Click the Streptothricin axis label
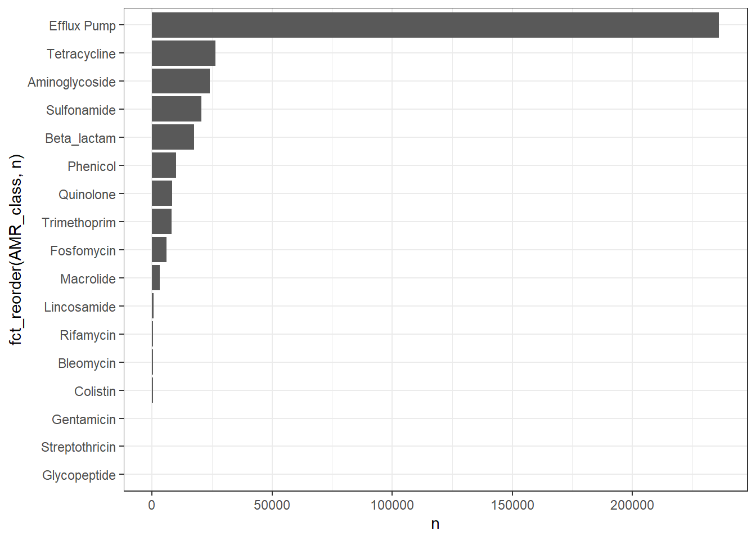Image resolution: width=756 pixels, height=540 pixels. 78,447
